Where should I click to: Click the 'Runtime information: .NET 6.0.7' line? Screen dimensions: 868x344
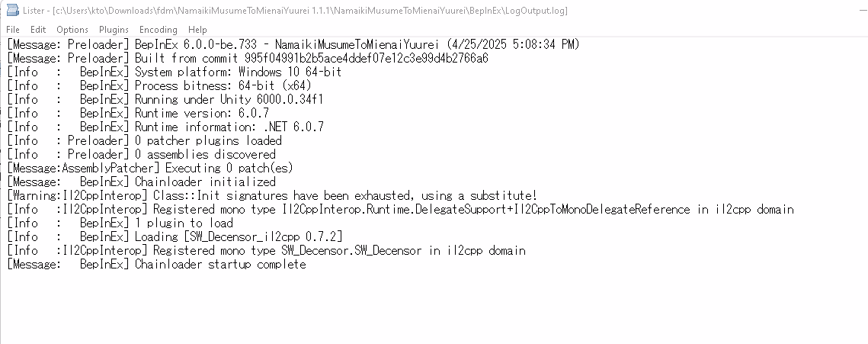(x=165, y=127)
